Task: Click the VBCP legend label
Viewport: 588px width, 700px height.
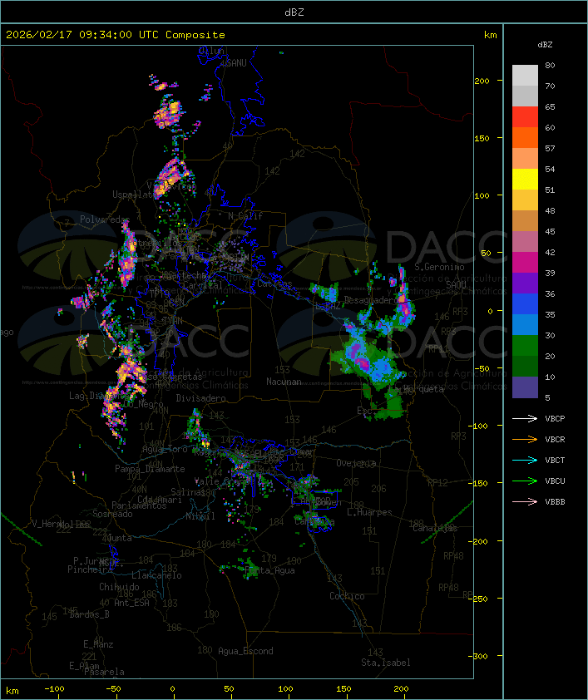Action: 555,419
